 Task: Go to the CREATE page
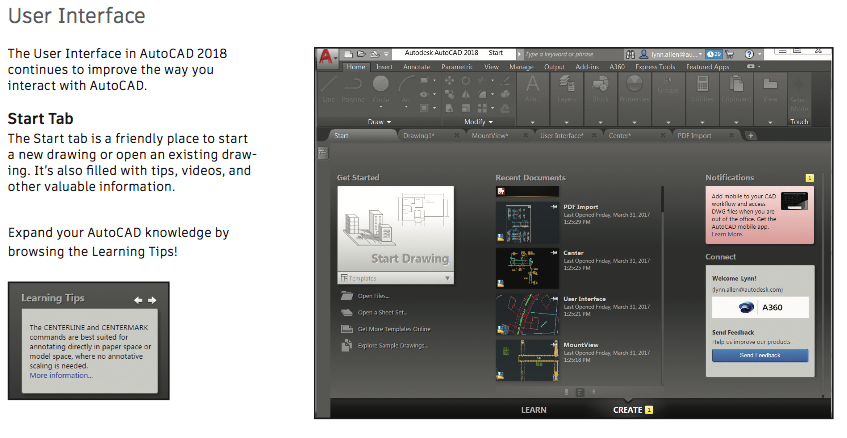pos(628,410)
